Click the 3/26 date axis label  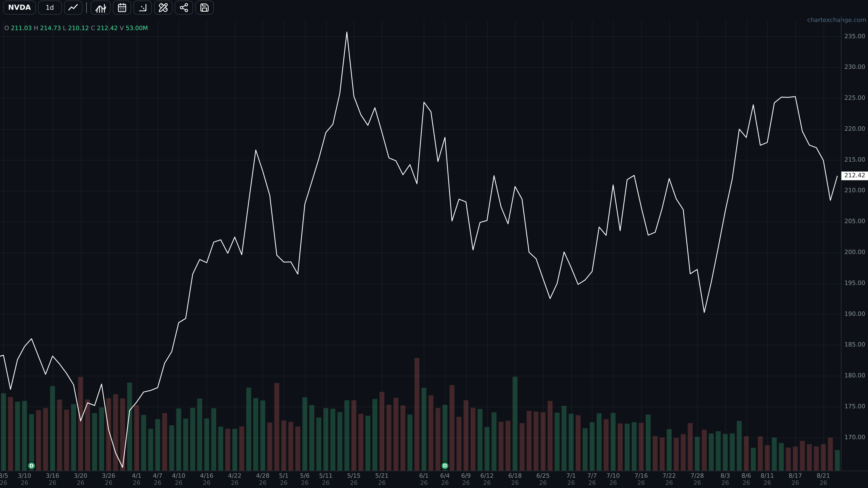[108, 479]
